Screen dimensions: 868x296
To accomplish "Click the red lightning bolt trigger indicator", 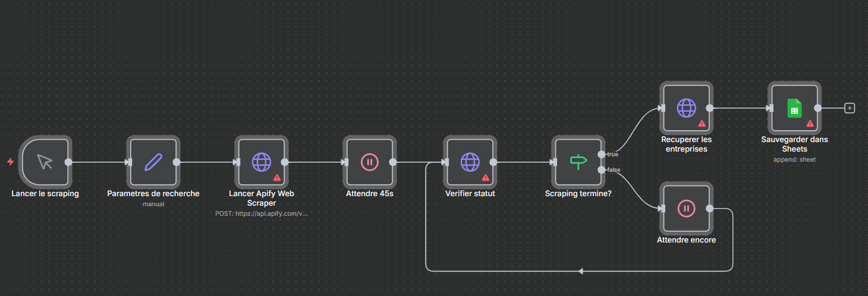I will (10, 162).
